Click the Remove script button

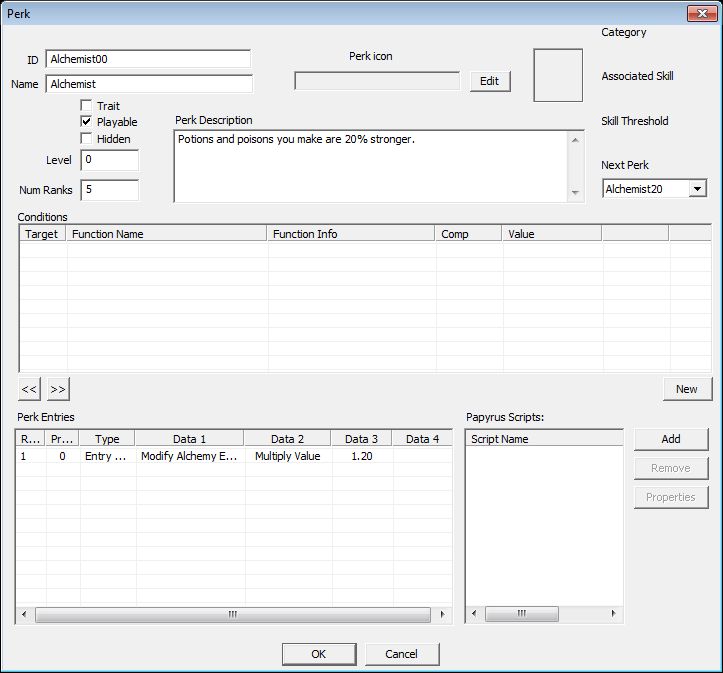click(x=671, y=468)
